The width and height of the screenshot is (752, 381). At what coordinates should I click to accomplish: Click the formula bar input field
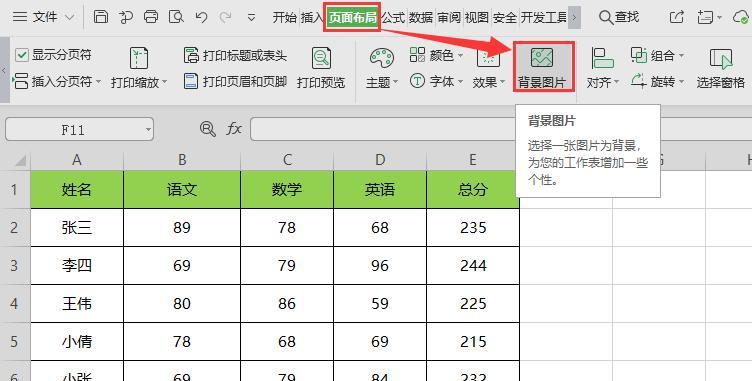click(501, 129)
